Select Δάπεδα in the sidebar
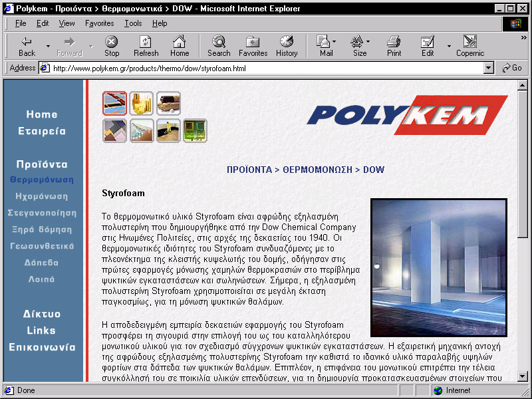This screenshot has height=399, width=532. (41, 263)
